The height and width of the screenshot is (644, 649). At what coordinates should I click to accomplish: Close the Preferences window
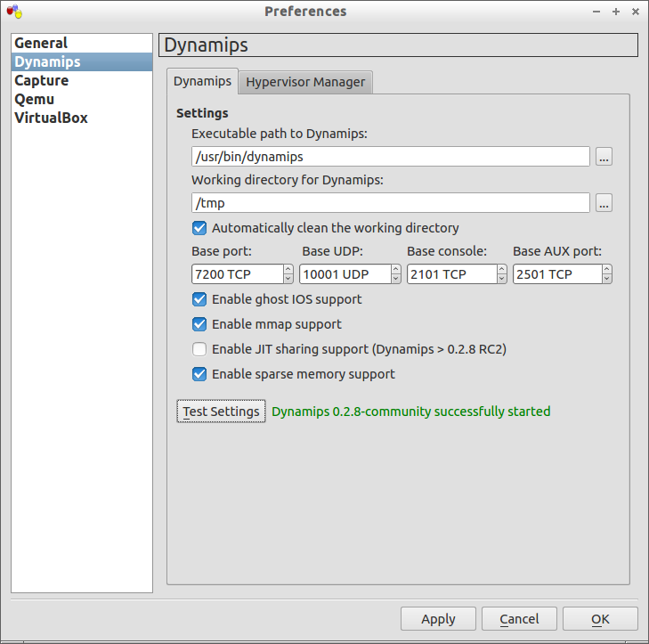coord(636,12)
